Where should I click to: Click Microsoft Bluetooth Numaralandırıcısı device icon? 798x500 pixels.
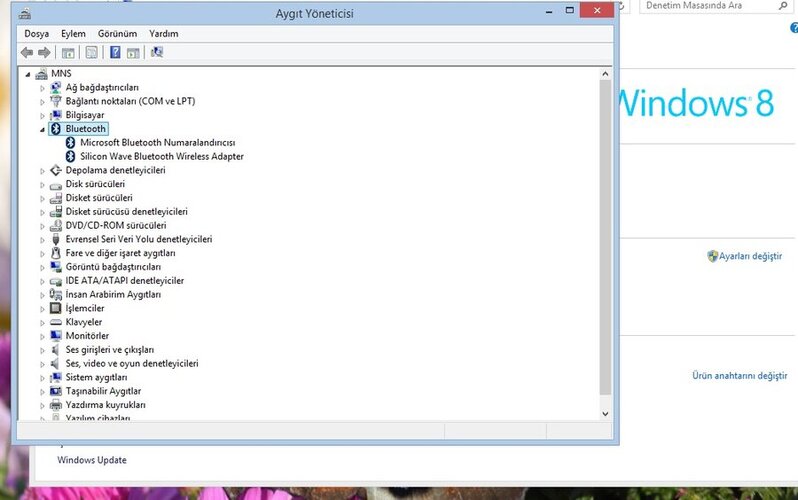[x=71, y=143]
